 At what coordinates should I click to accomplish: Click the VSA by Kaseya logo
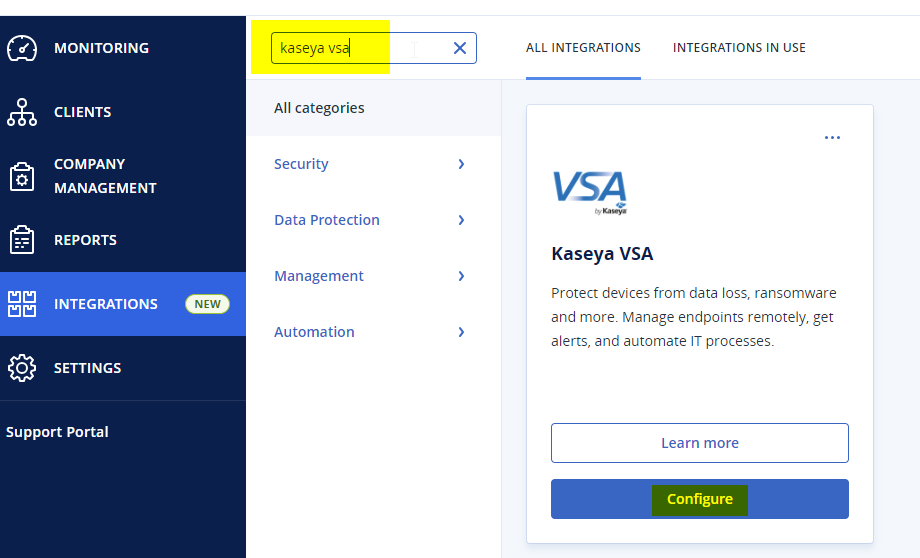(590, 192)
